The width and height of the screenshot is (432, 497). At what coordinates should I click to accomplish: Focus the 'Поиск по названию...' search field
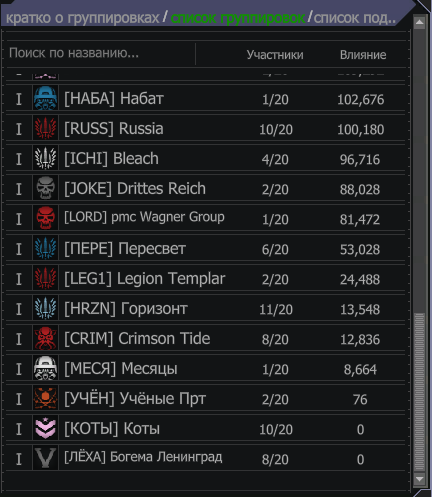[x=100, y=53]
